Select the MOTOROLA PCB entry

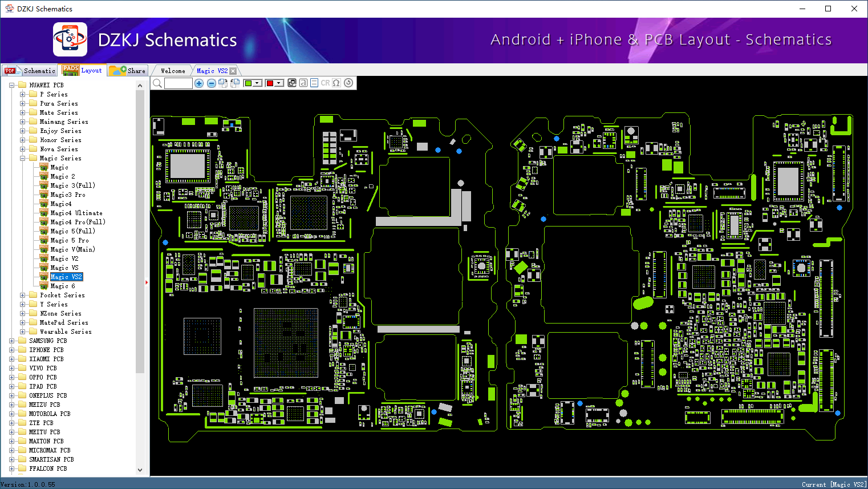[x=50, y=414]
